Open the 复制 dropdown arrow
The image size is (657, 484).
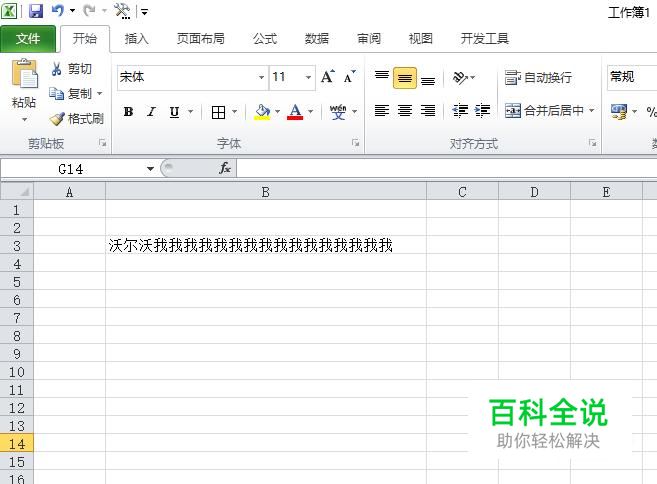100,93
